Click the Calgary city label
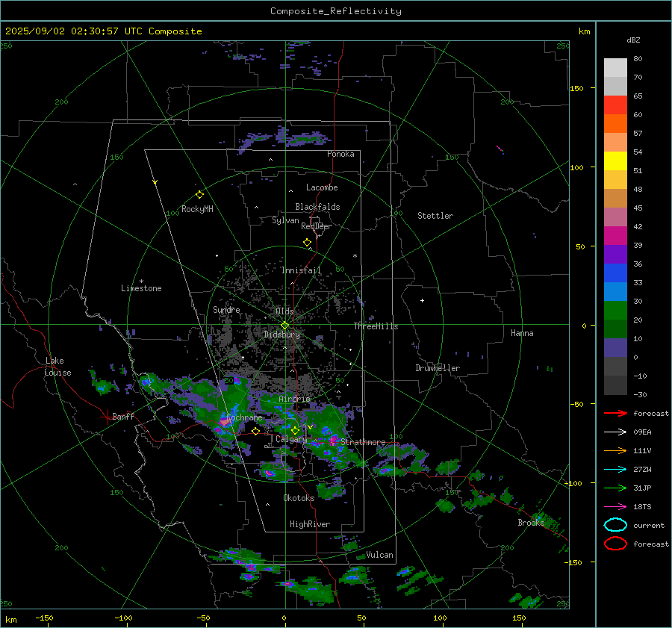This screenshot has width=672, height=628. coord(291,439)
